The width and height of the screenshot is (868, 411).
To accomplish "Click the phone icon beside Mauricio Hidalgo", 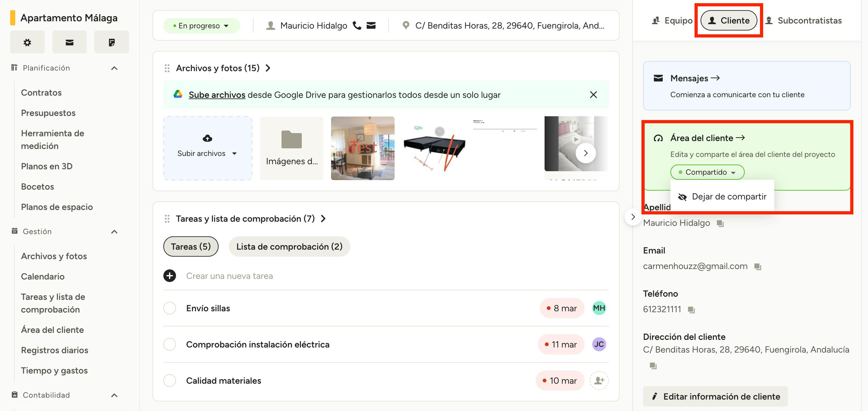I will tap(357, 26).
